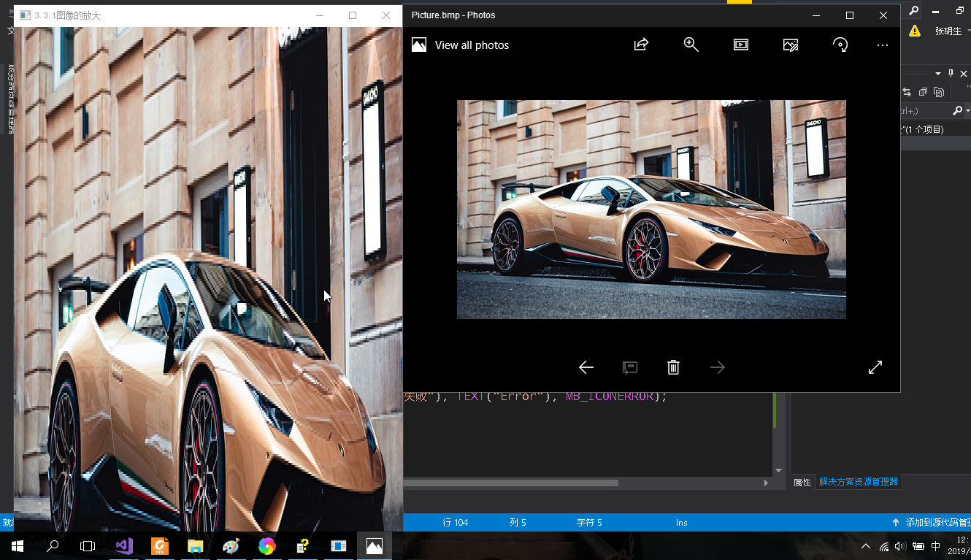Click the Collapse All icon in Solution Explorer

[x=923, y=92]
